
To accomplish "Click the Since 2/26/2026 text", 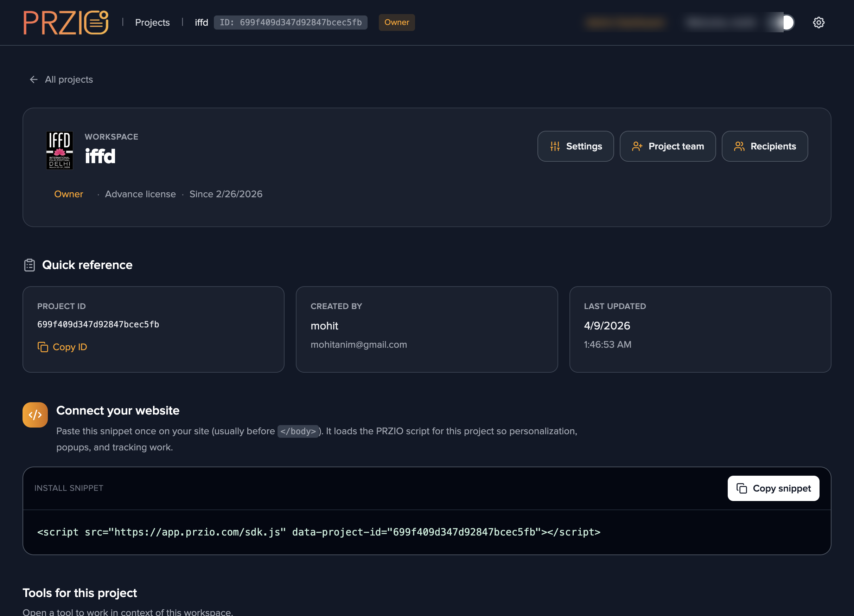I will pos(226,194).
